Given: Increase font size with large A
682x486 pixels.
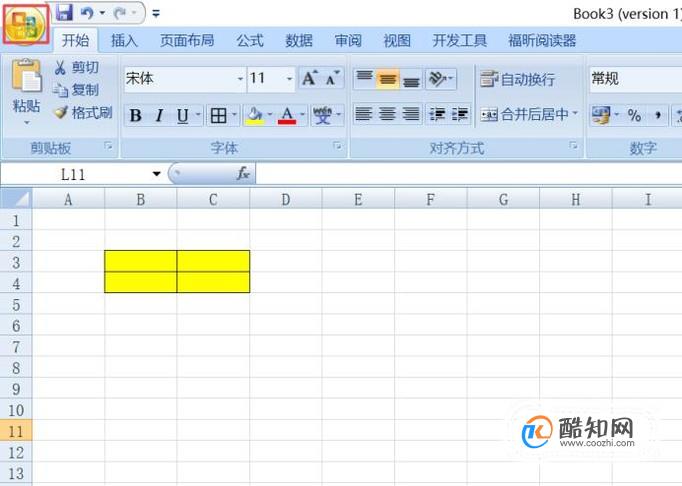Looking at the screenshot, I should tap(310, 78).
